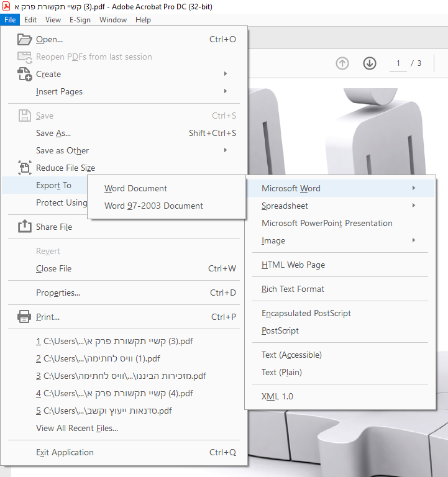Choose Print... menu entry
Image resolution: width=448 pixels, height=477 pixels.
124,317
